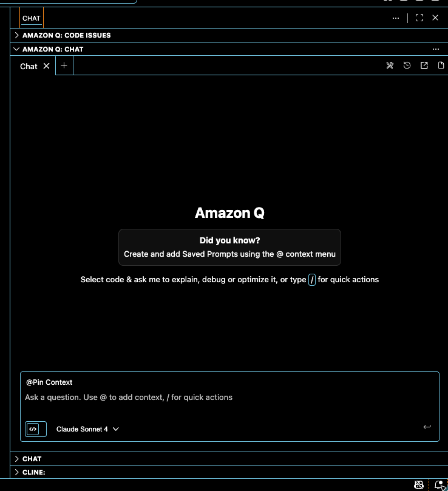Open the Claude Sonnet 4 model dropdown

click(x=87, y=429)
